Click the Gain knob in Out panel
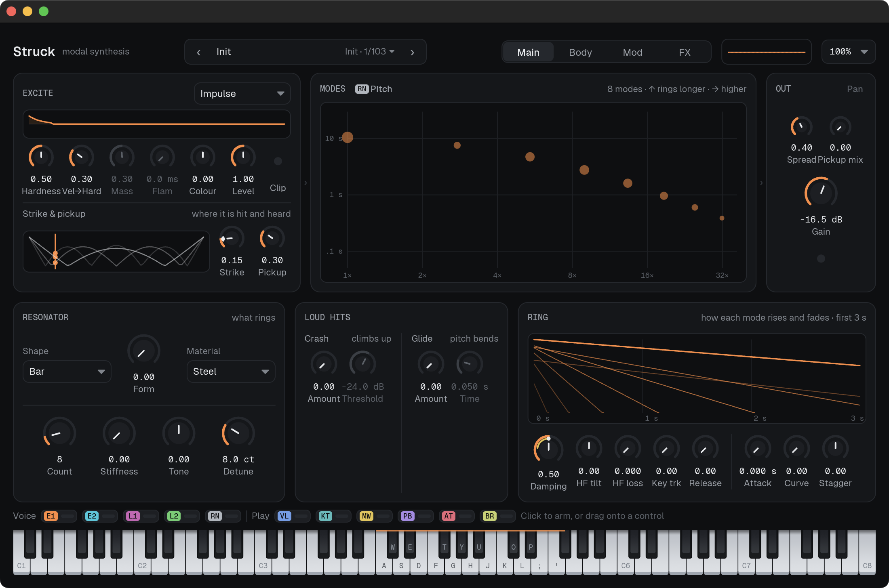Viewport: 889px width, 588px height. 821,193
